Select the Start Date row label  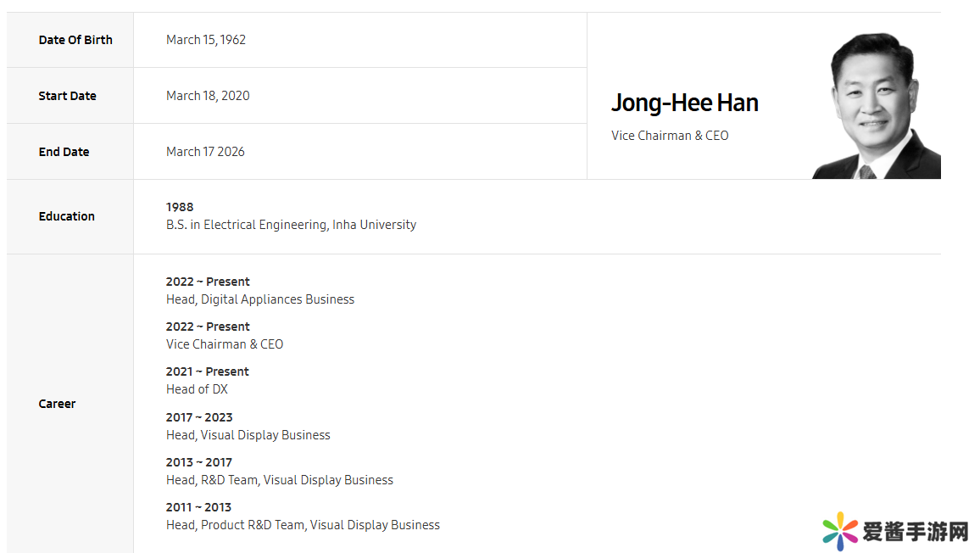click(67, 96)
